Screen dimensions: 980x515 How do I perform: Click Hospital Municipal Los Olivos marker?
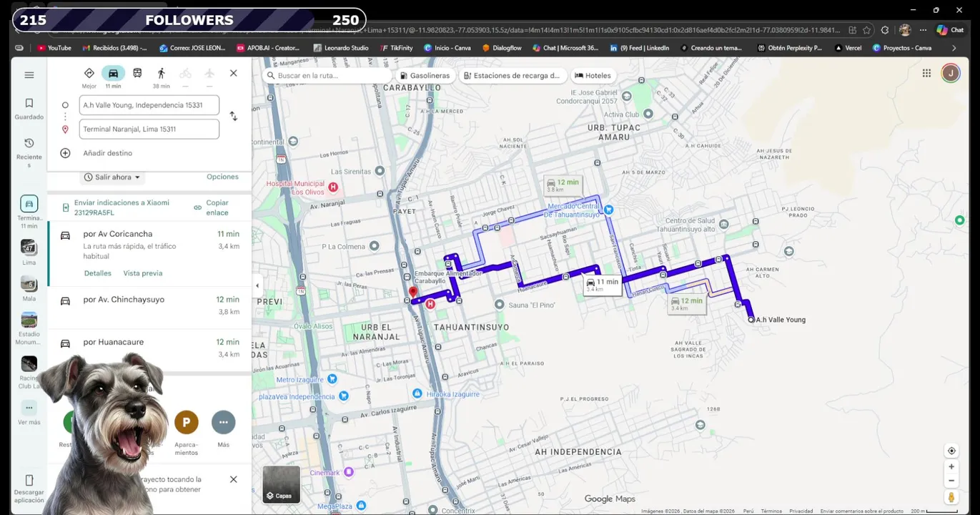click(x=333, y=187)
